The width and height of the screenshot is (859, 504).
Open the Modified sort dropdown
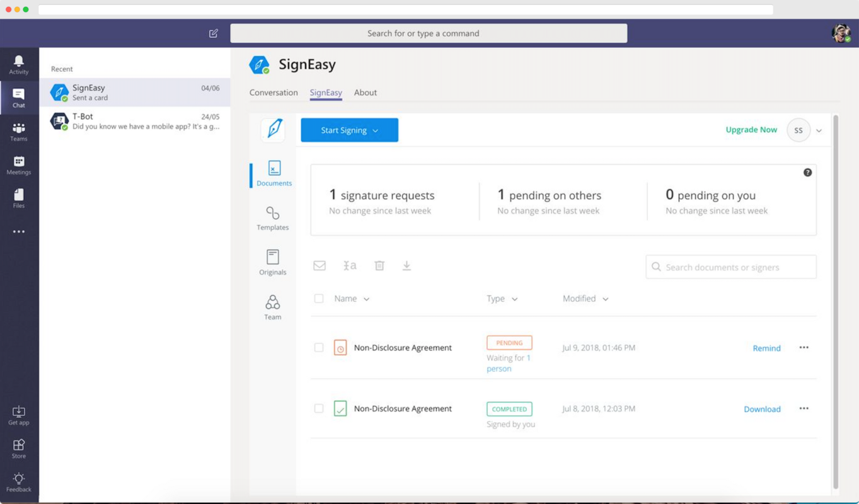(x=586, y=299)
